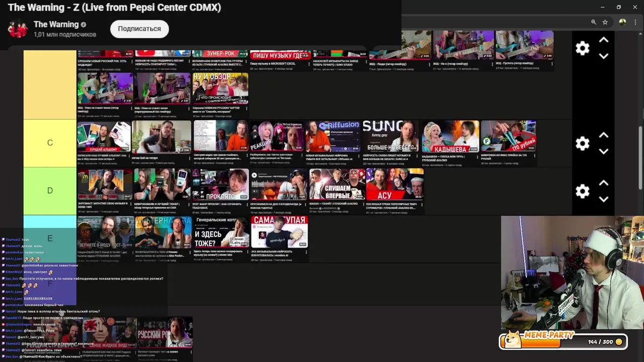Open the SUNO 'БОЛЬШЕ НЕ ВЕСЕЛО' thumbnail
The width and height of the screenshot is (644, 362).
tap(390, 136)
